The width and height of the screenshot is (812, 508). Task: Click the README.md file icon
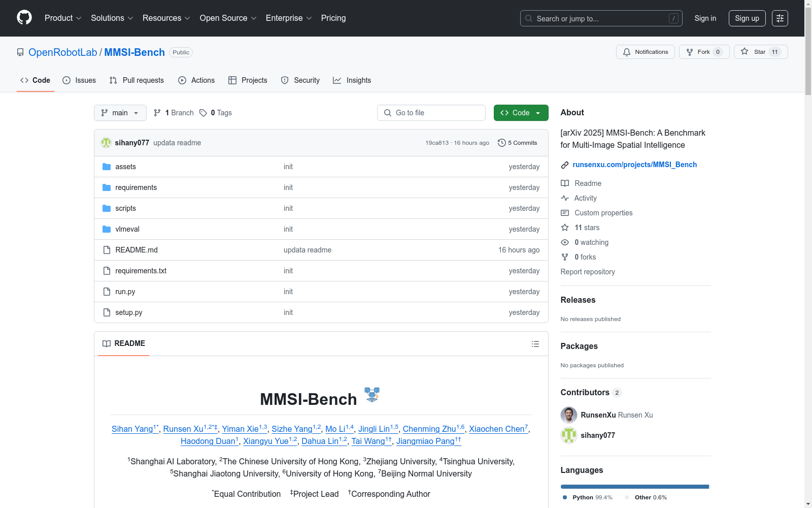107,250
